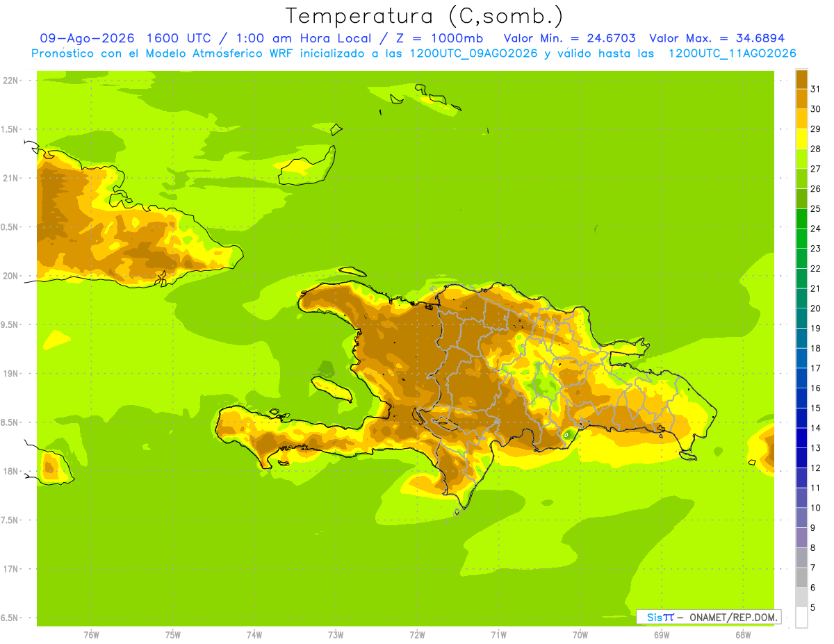Image resolution: width=834 pixels, height=644 pixels.
Task: Click the '22N' latitude label
Action: tap(10, 81)
